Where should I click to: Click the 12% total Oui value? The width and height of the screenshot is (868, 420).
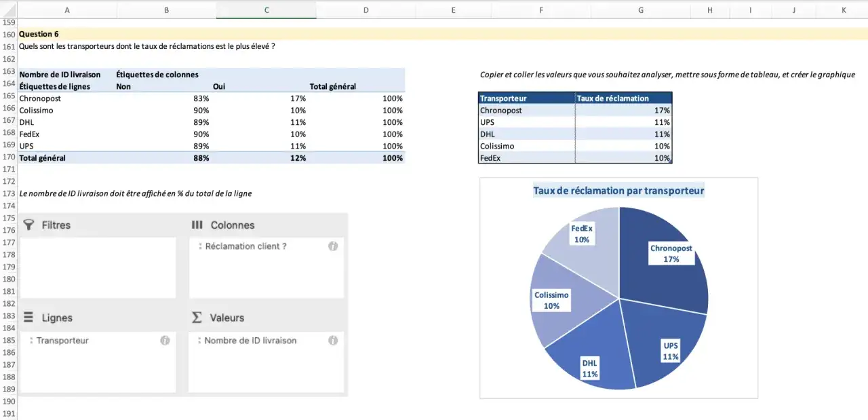tap(298, 158)
